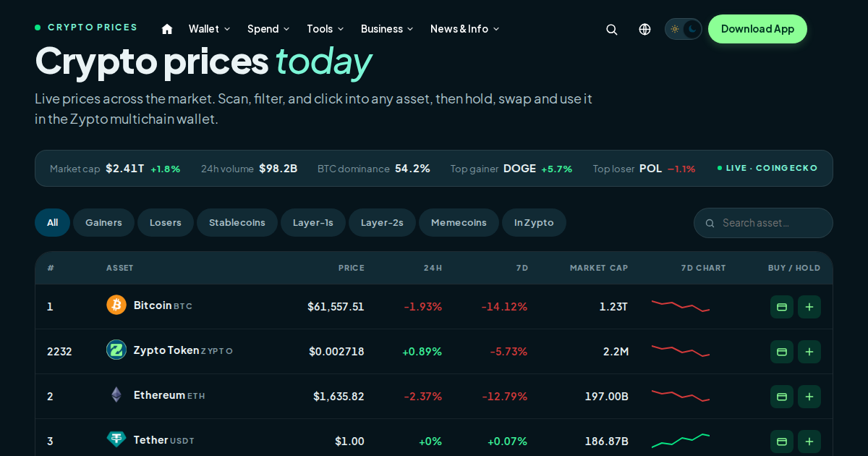
Task: Open Bitcoin 7D sparkline chart
Action: [681, 305]
